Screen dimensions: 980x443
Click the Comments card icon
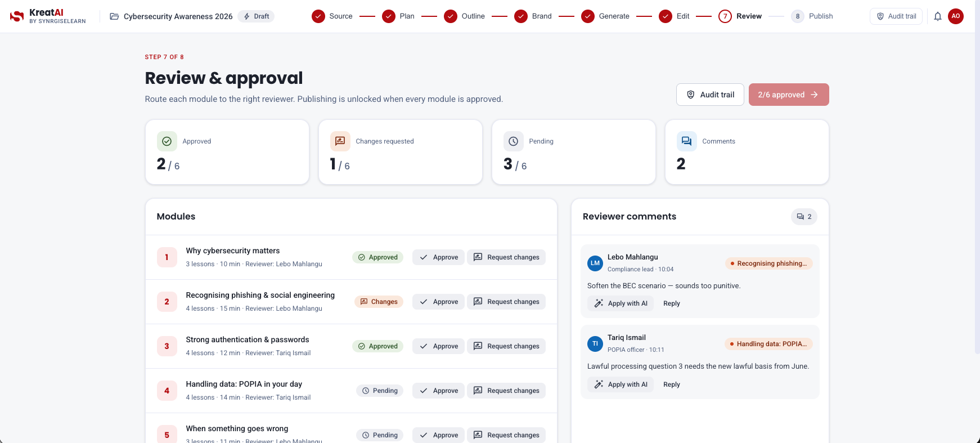[687, 141]
